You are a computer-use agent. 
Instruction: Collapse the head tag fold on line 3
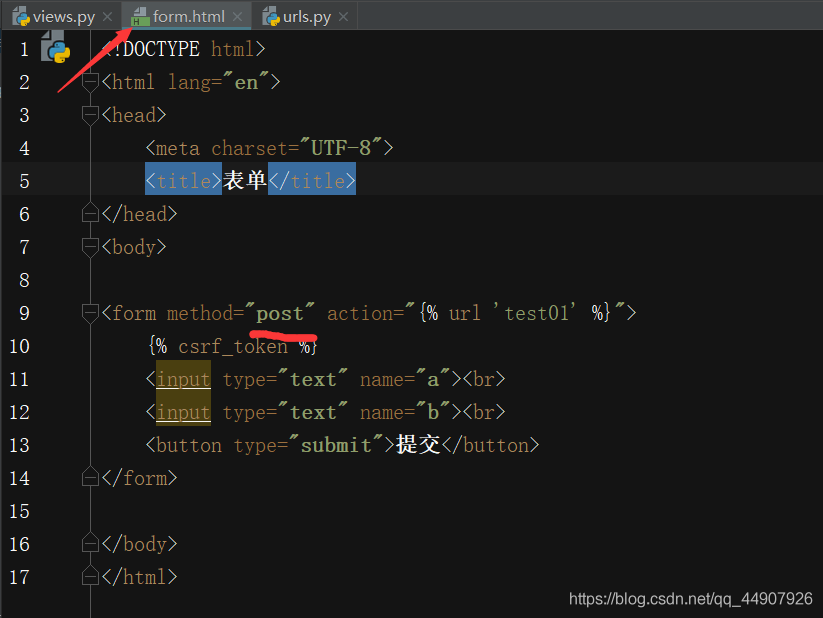(x=90, y=115)
